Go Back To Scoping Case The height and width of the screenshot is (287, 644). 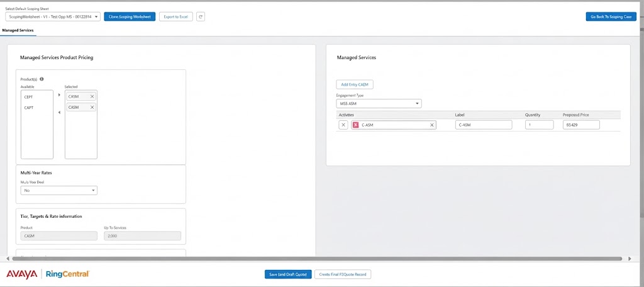[x=611, y=17]
